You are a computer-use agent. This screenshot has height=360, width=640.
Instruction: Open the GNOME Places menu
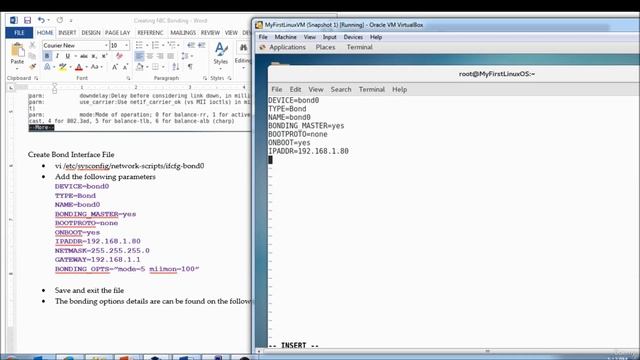point(325,47)
